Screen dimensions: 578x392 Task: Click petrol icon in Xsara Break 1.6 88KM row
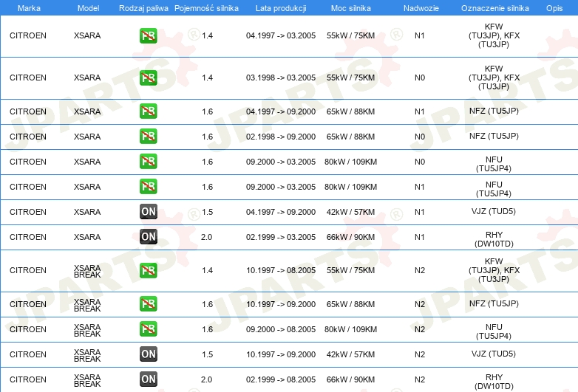click(x=148, y=303)
